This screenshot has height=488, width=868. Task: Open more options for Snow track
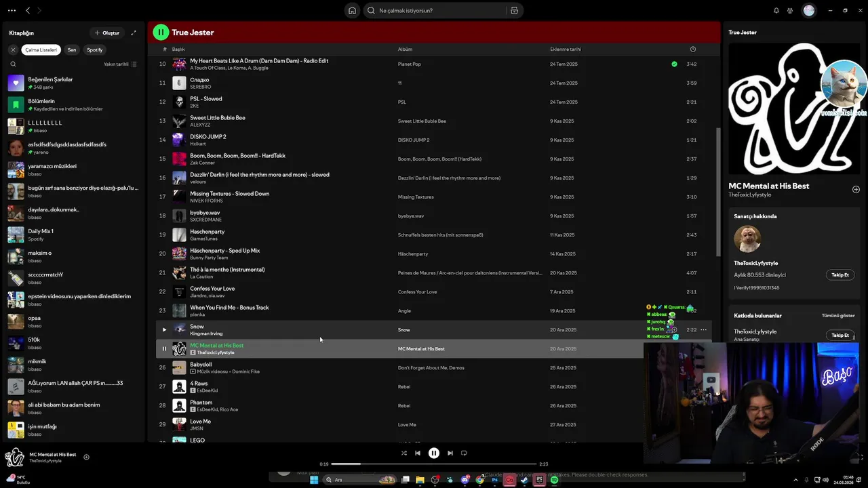(x=704, y=330)
